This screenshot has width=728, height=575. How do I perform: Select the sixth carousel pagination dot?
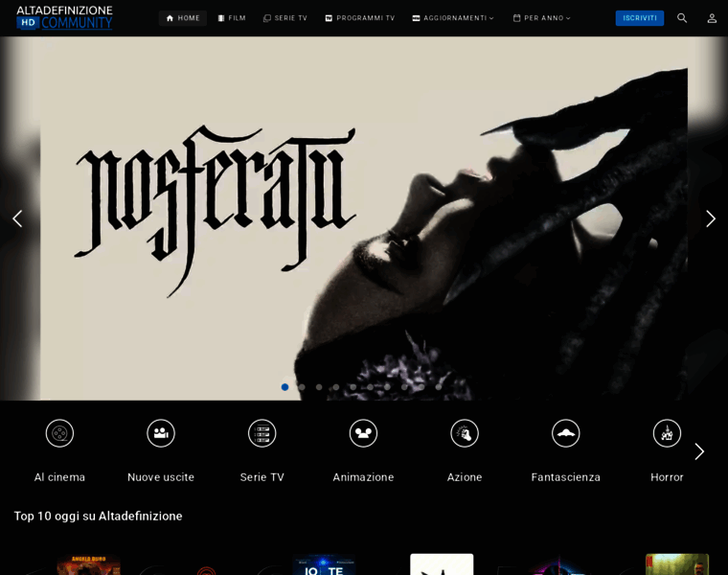tap(370, 387)
